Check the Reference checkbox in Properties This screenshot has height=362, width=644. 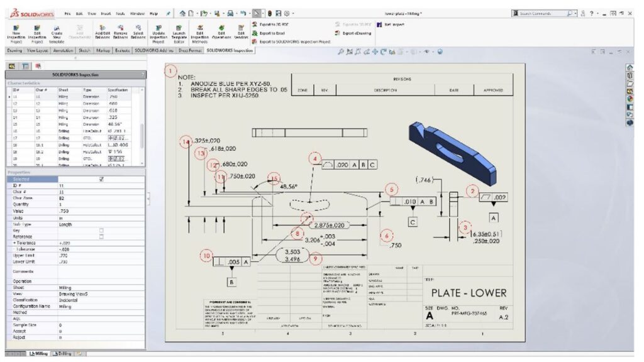(102, 236)
